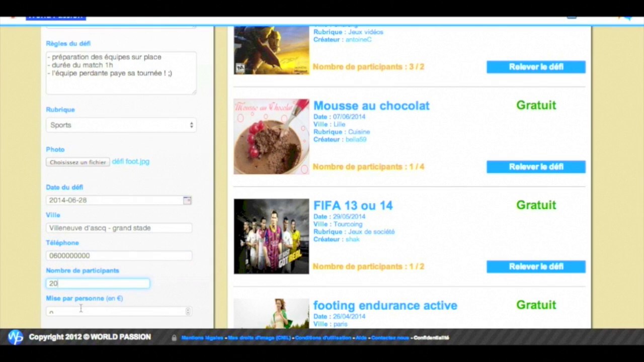Adjust the Mise par personne stepper arrows

point(188,311)
